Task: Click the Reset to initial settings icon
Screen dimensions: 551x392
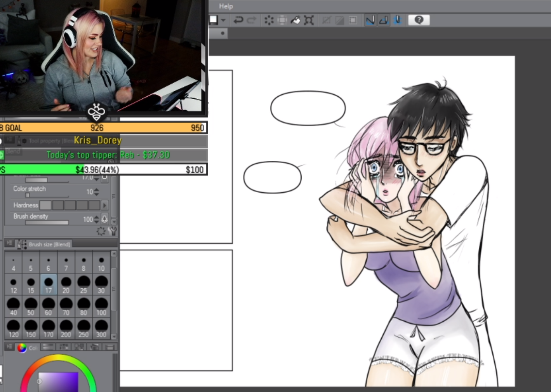Action: point(101,231)
